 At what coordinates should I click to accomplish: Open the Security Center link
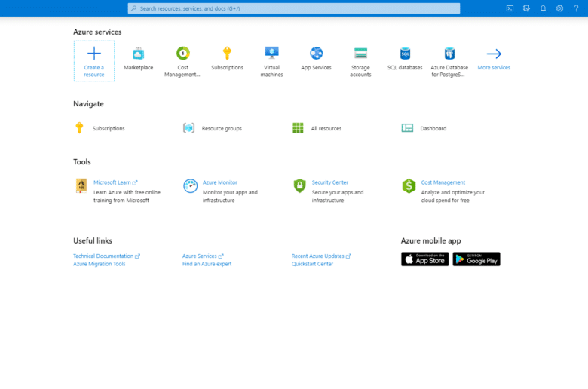330,182
